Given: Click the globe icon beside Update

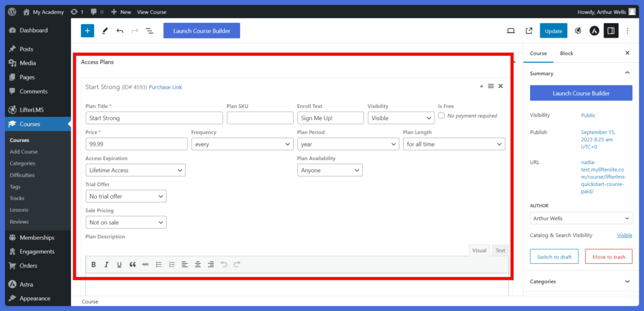Looking at the screenshot, I should tap(578, 31).
